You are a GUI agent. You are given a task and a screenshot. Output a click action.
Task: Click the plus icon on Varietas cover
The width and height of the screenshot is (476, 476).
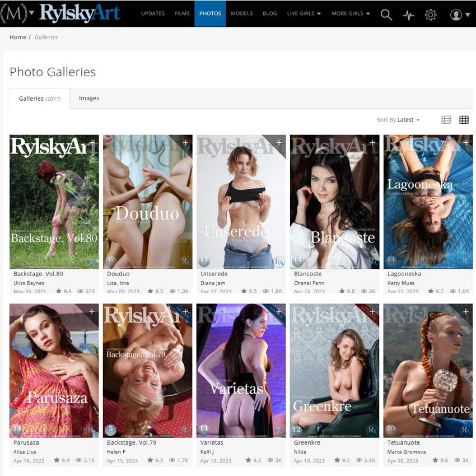point(279,311)
